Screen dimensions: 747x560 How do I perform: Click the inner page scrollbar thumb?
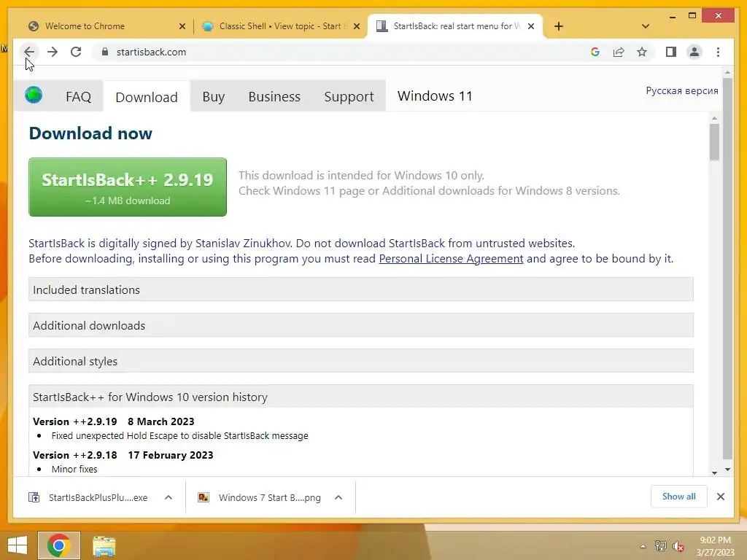pyautogui.click(x=714, y=142)
